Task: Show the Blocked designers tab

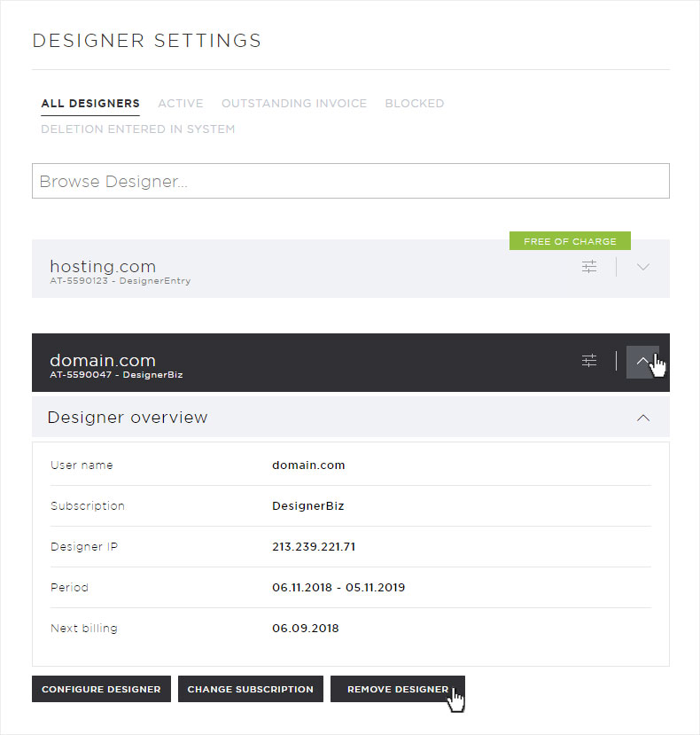Action: coord(414,103)
